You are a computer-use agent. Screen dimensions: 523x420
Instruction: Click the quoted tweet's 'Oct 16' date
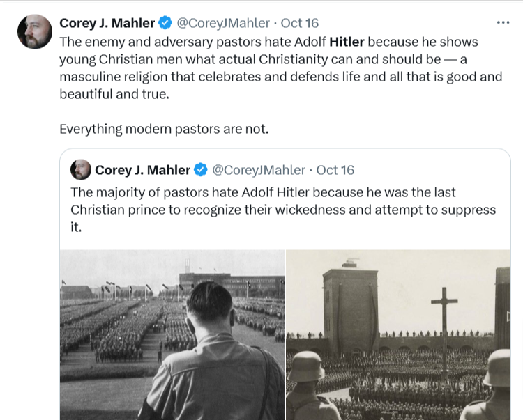pos(335,170)
